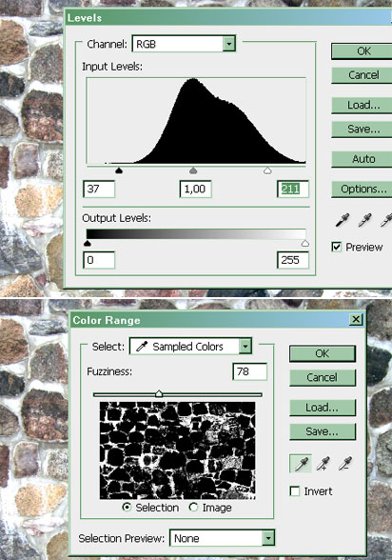The image size is (392, 560).
Task: Select the Color Range sample eyedropper tool
Action: (301, 464)
